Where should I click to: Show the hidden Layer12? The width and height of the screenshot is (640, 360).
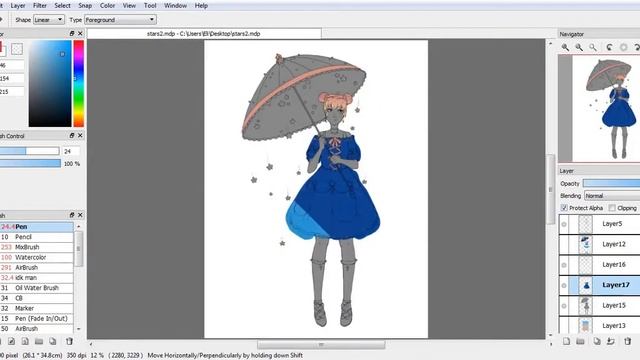tap(564, 244)
